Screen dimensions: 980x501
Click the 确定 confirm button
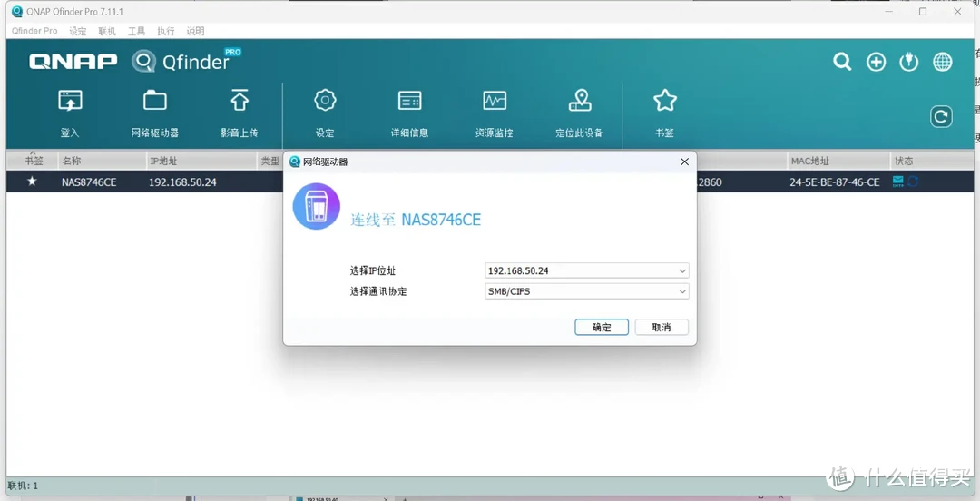pos(602,327)
